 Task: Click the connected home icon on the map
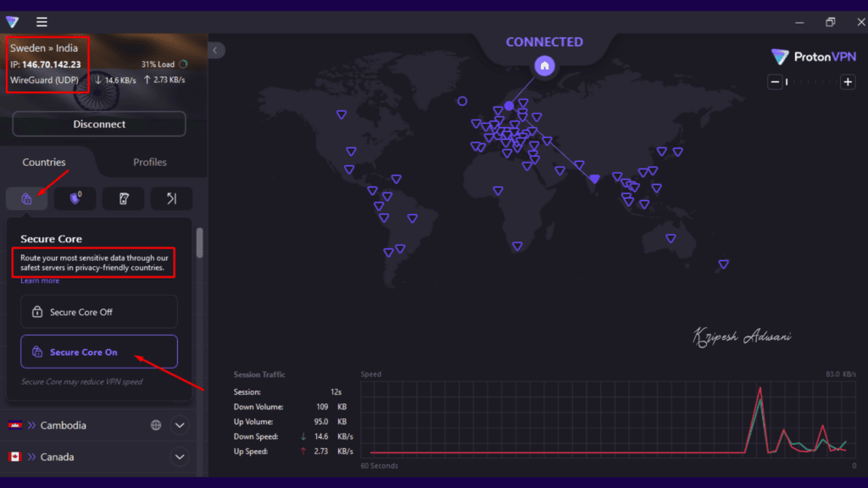(545, 65)
